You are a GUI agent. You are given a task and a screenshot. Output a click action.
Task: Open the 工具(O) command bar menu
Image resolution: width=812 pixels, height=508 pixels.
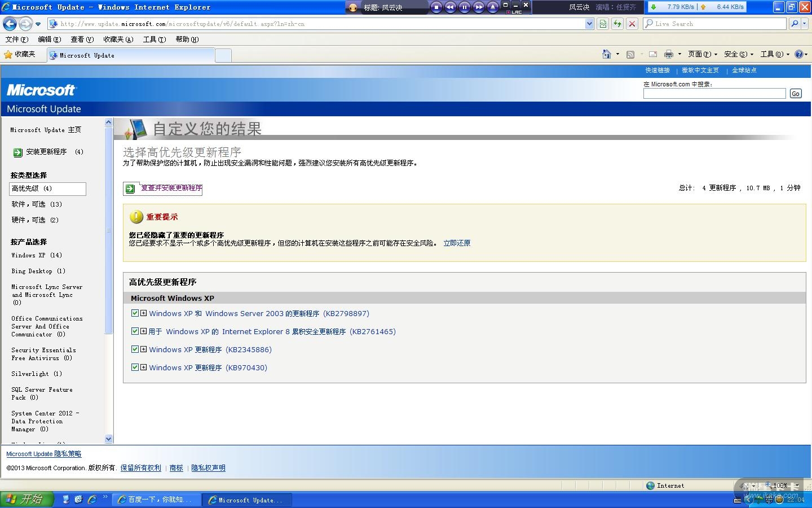(775, 54)
